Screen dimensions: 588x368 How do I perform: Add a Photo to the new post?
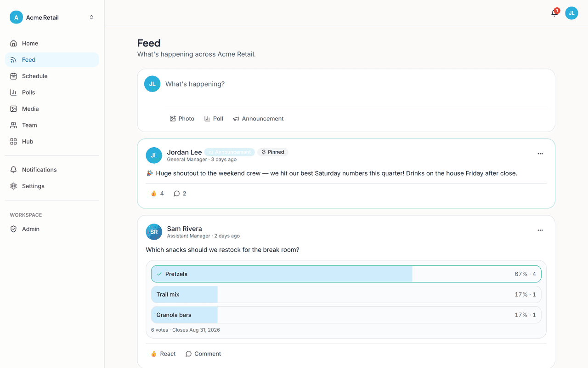click(x=182, y=119)
